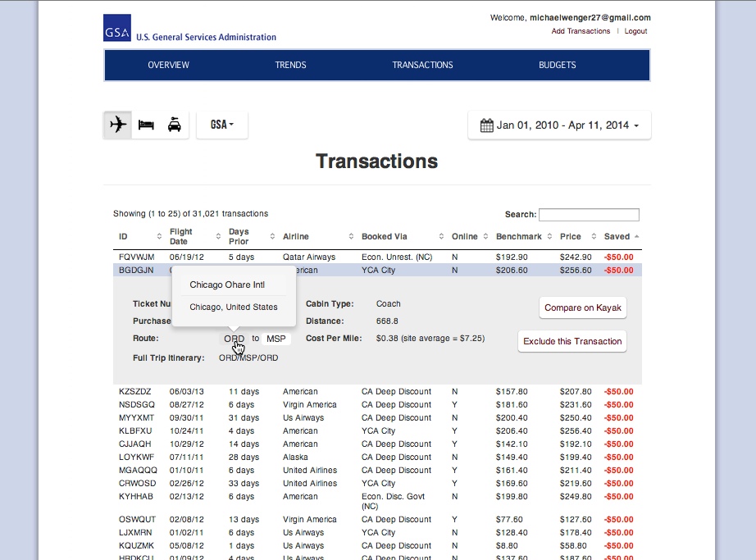Viewport: 756px width, 560px height.
Task: Click the Qatar Airways airline cell
Action: (309, 257)
